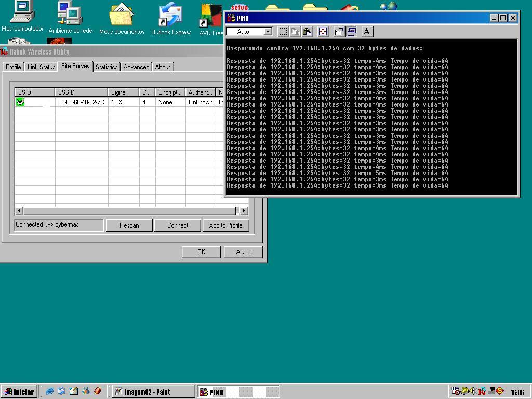Click the horizontal scrollbar track in network list
The height and width of the screenshot is (399, 532).
[x=129, y=211]
